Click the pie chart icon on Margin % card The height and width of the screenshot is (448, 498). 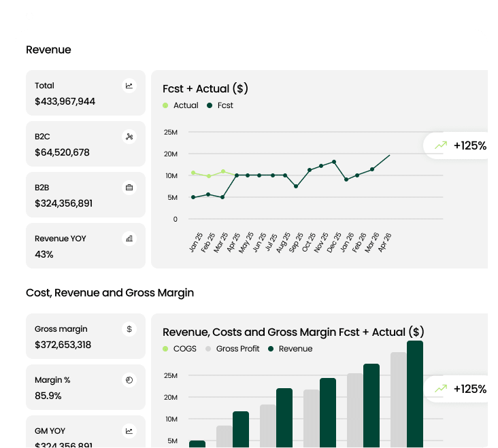129,379
